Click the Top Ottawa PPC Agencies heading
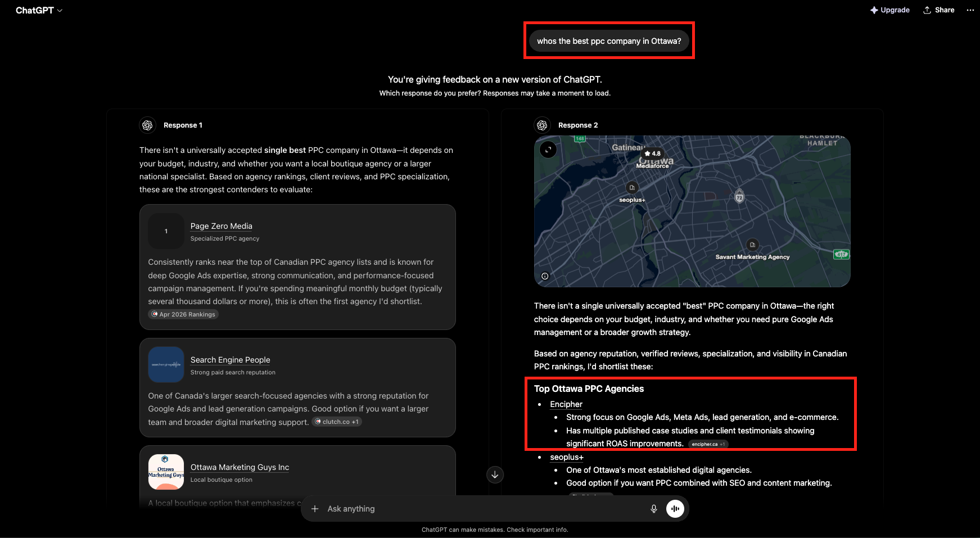 [589, 388]
